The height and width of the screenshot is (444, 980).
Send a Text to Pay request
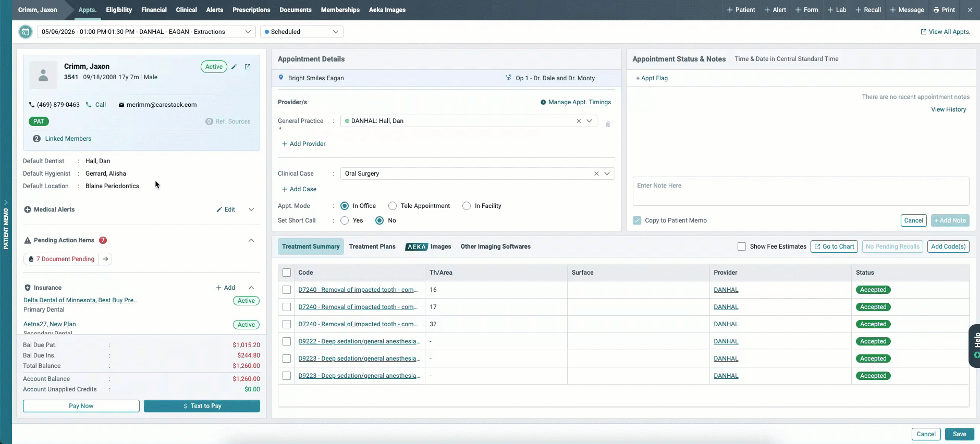coord(202,406)
